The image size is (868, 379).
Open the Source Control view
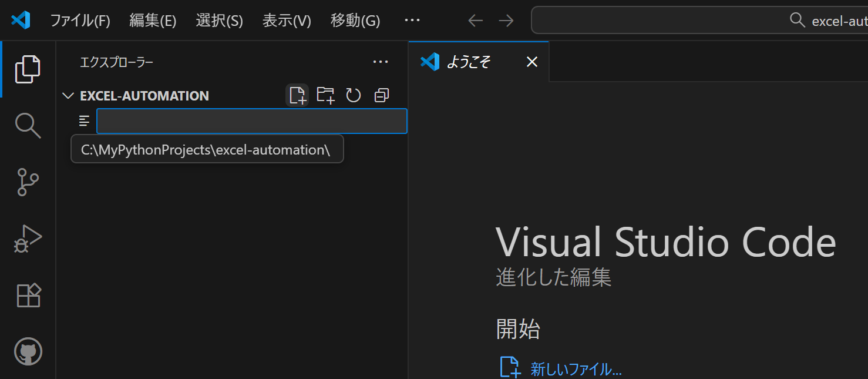point(28,182)
